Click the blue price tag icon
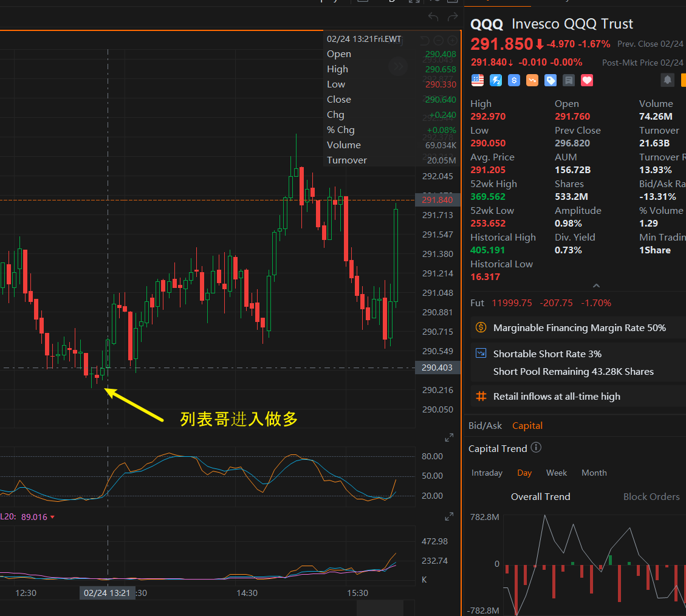This screenshot has height=616, width=686. [x=551, y=80]
